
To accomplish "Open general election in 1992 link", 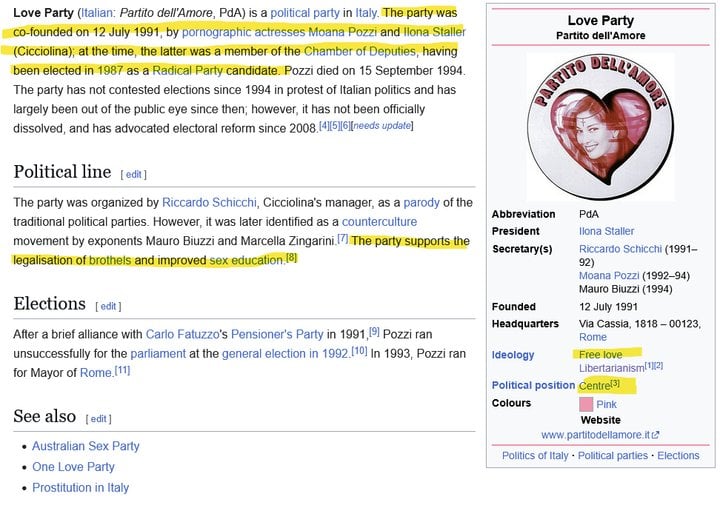I will 284,353.
